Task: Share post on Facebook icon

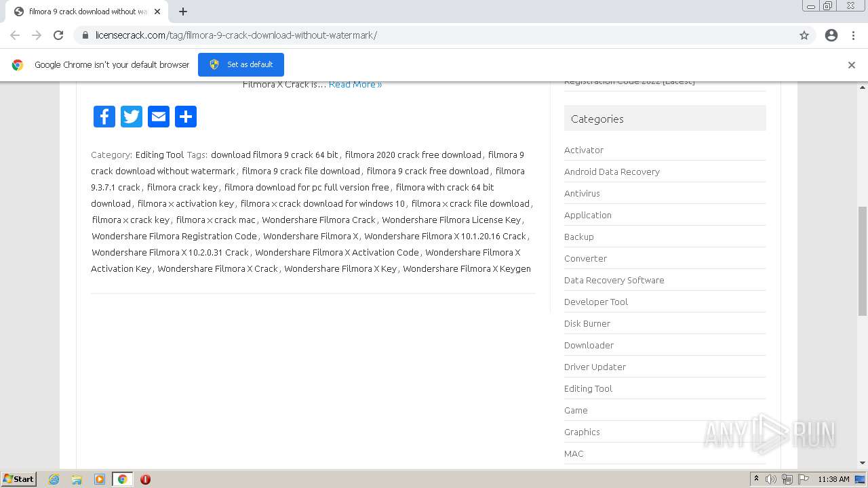Action: coord(104,117)
